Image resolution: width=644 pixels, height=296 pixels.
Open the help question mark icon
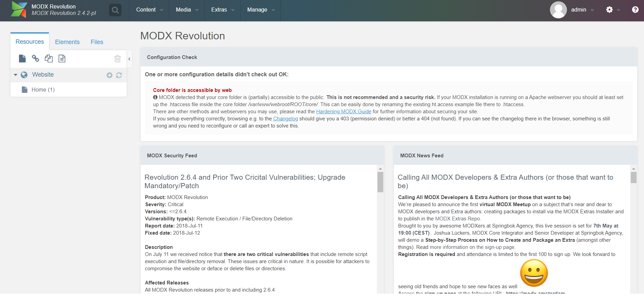tap(635, 10)
